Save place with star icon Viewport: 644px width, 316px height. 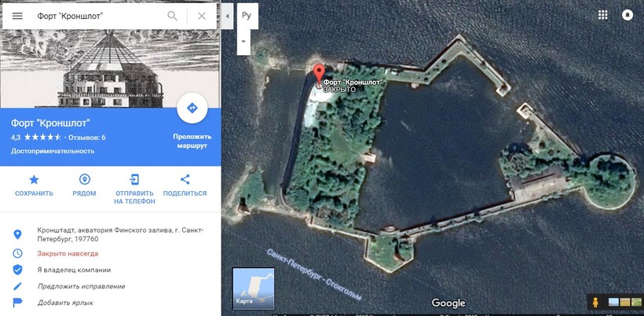tap(34, 179)
